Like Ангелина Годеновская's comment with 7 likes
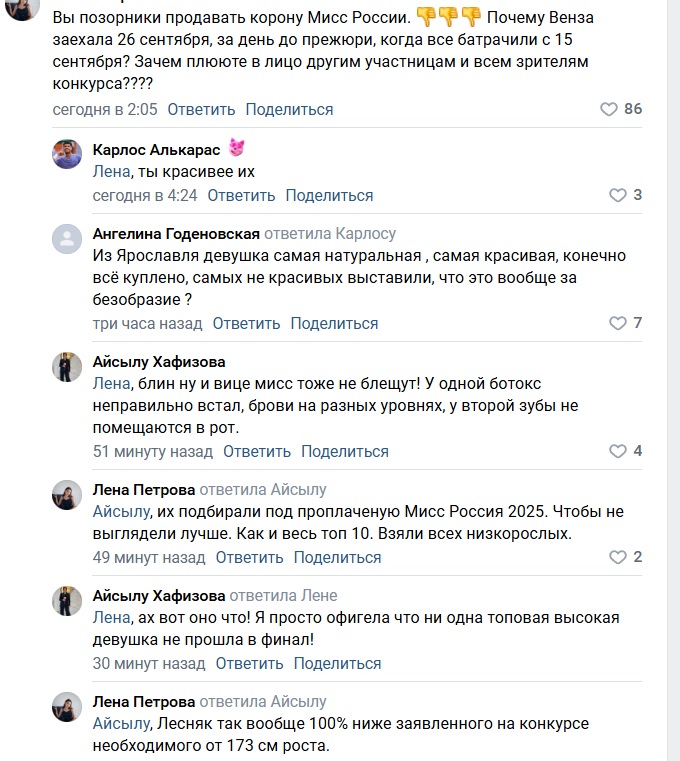This screenshot has width=680, height=761. coord(617,323)
